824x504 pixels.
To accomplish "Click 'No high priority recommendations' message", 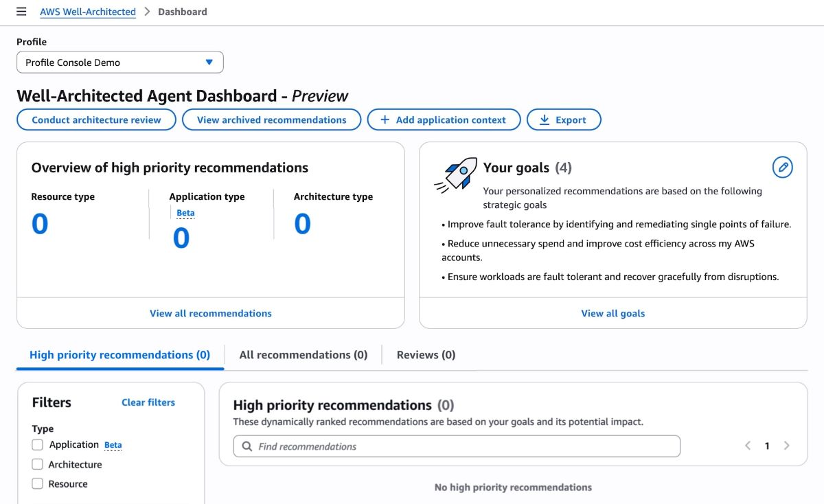I will coord(513,487).
